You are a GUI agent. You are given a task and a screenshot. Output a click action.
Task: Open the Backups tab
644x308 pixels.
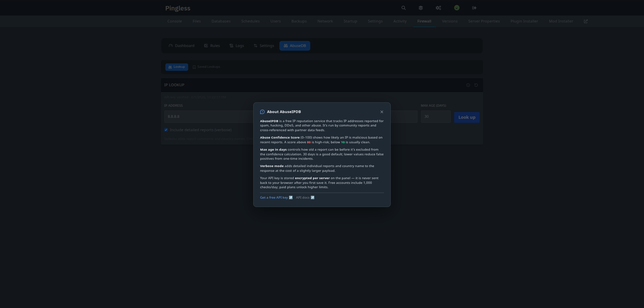[299, 21]
